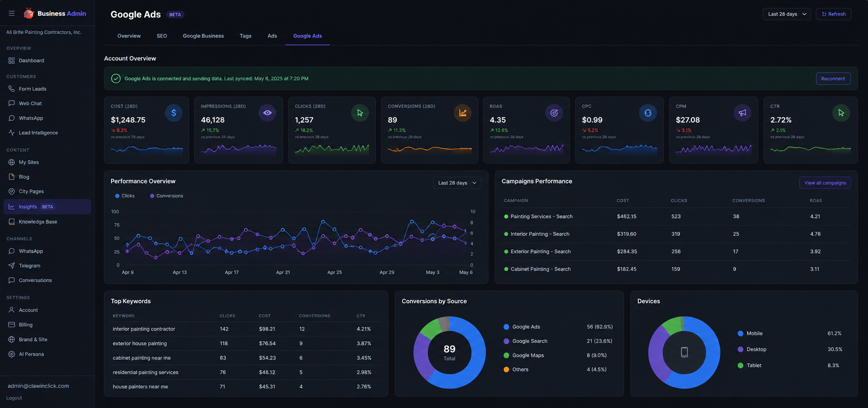Open the hamburger menu icon
The width and height of the screenshot is (868, 408).
pyautogui.click(x=11, y=14)
